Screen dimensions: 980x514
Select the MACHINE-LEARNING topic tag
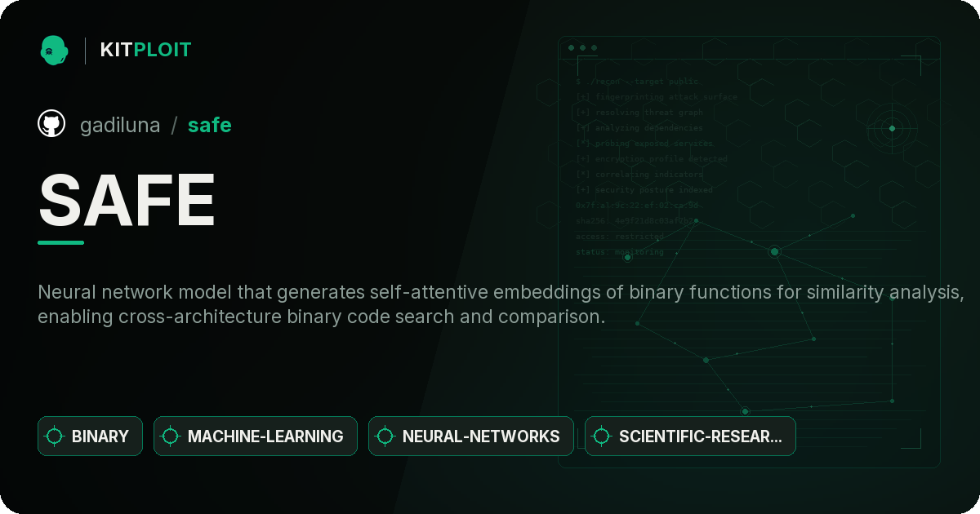(x=256, y=436)
